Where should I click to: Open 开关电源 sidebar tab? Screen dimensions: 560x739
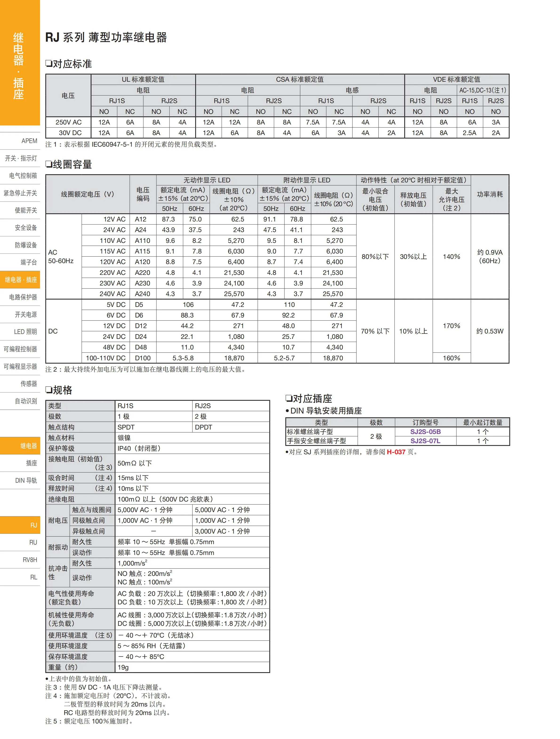pyautogui.click(x=25, y=314)
